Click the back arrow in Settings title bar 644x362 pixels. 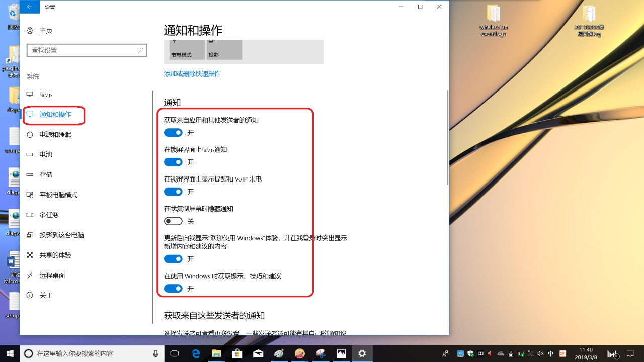(x=30, y=7)
